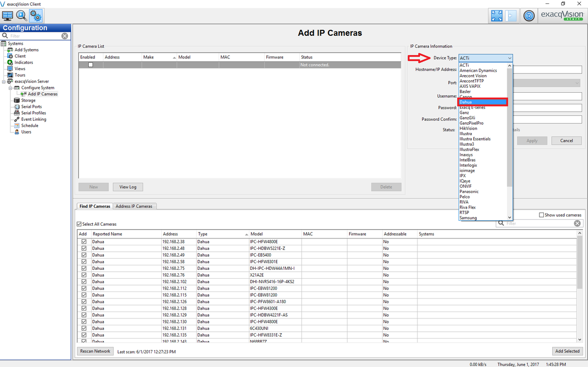Collapse the exacqVision Server tree node

tap(4, 81)
